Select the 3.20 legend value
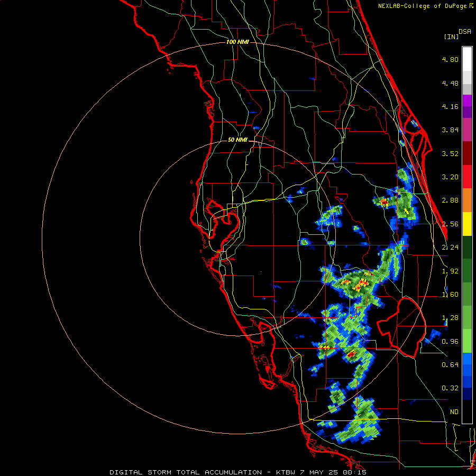This screenshot has width=476, height=476. tap(450, 177)
